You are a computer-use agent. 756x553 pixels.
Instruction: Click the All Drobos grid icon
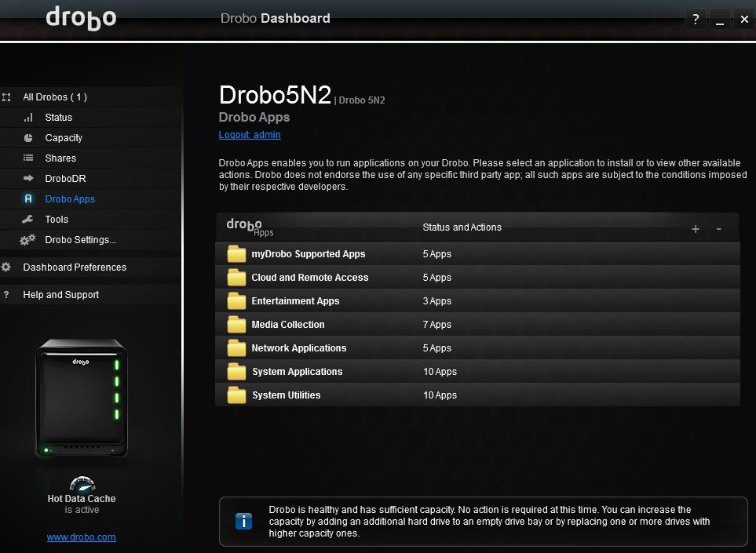point(6,97)
